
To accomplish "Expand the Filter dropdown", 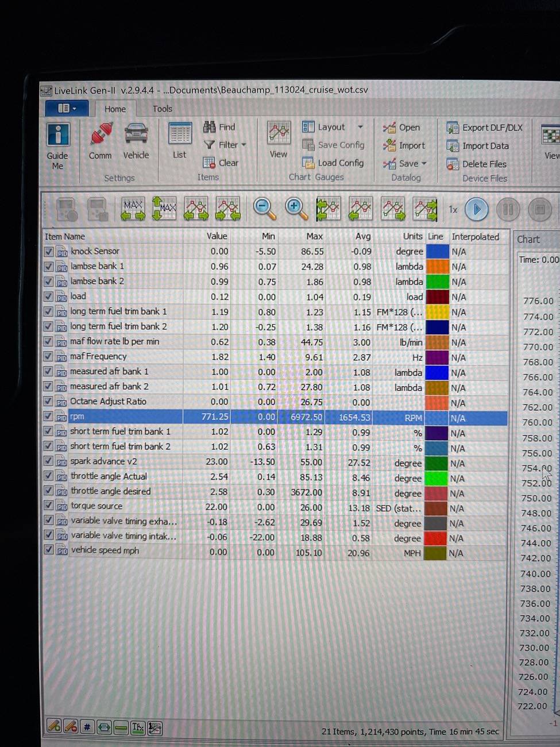I will 244,145.
